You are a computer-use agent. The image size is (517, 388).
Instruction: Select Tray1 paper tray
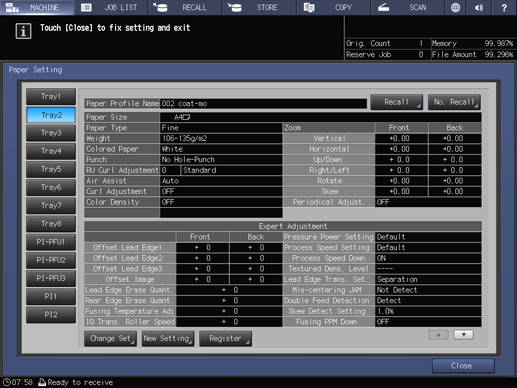(51, 97)
